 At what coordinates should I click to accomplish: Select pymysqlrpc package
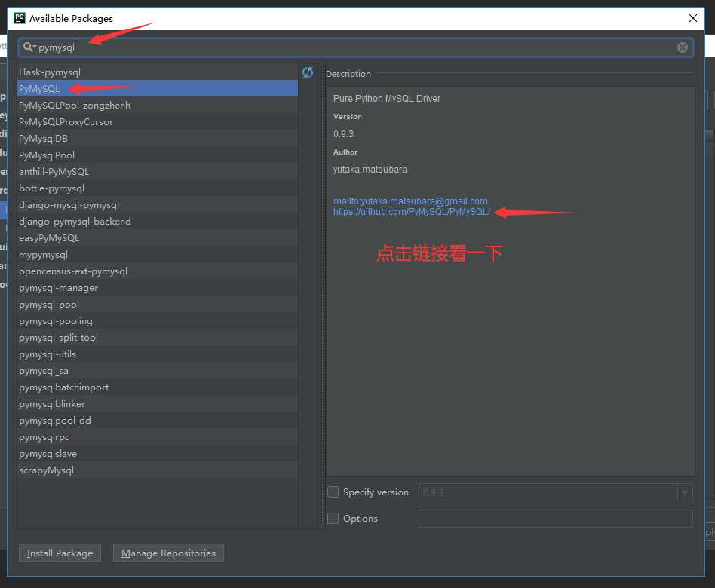158,436
